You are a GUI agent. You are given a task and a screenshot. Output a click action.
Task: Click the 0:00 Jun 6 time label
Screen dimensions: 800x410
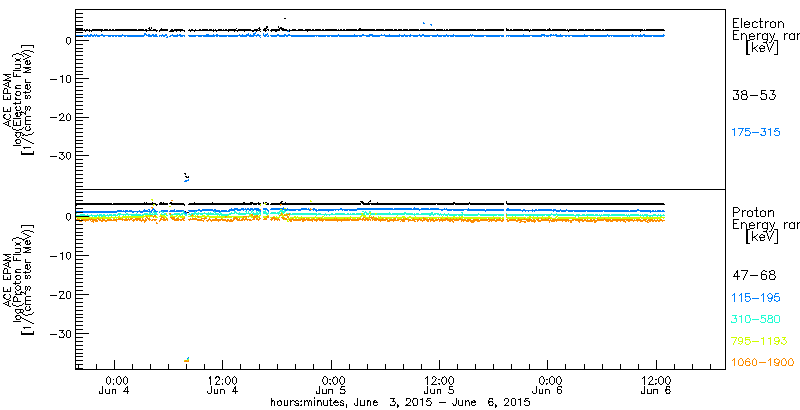548,386
